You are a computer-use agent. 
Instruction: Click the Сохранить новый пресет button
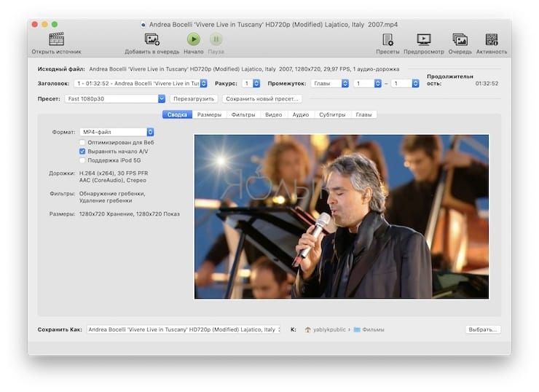click(x=261, y=98)
